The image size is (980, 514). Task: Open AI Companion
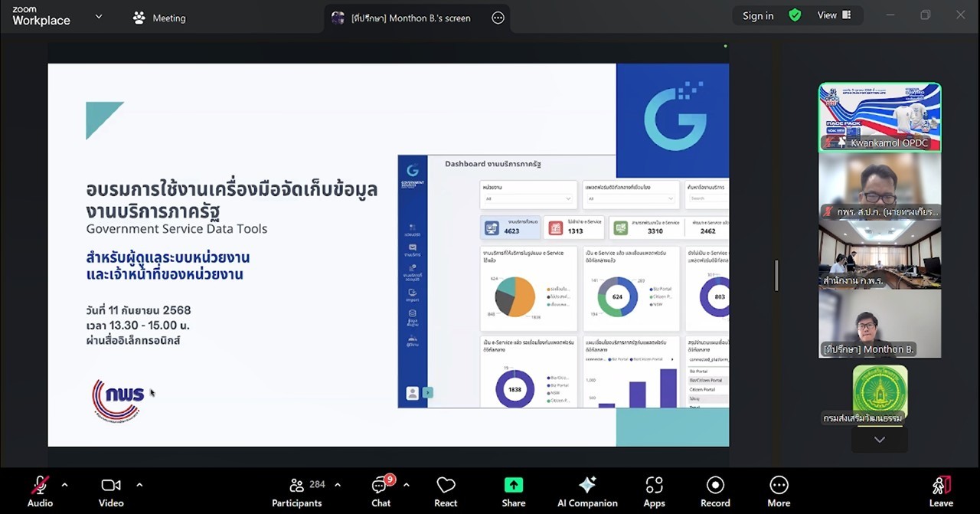click(x=587, y=491)
